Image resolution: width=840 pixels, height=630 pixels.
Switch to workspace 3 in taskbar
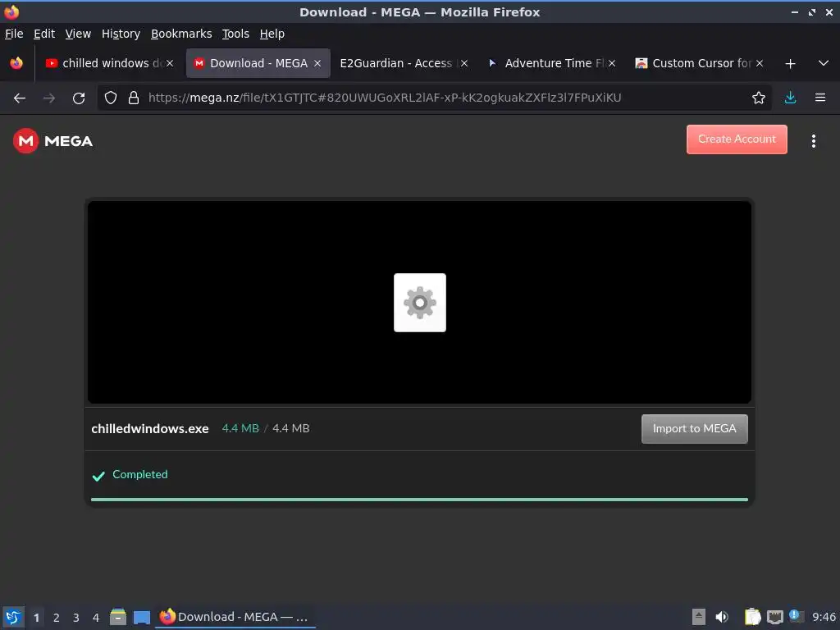[x=76, y=618]
